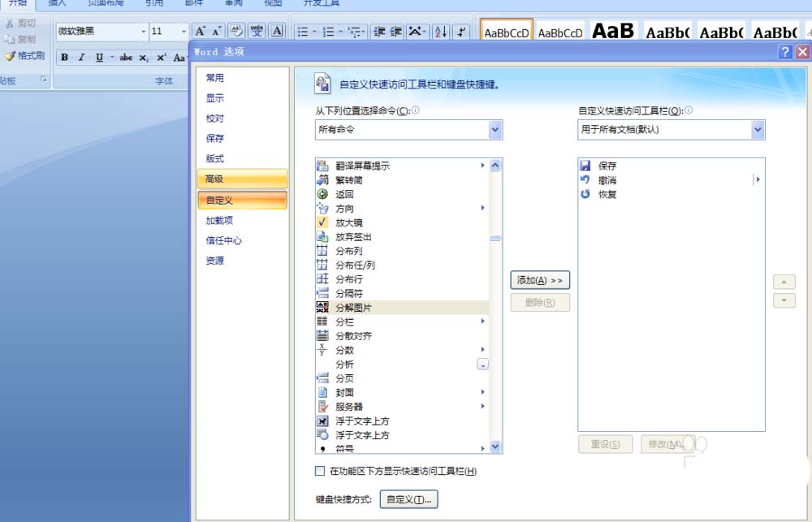Image resolution: width=812 pixels, height=522 pixels.
Task: Click the Character Border icon
Action: coord(278,32)
